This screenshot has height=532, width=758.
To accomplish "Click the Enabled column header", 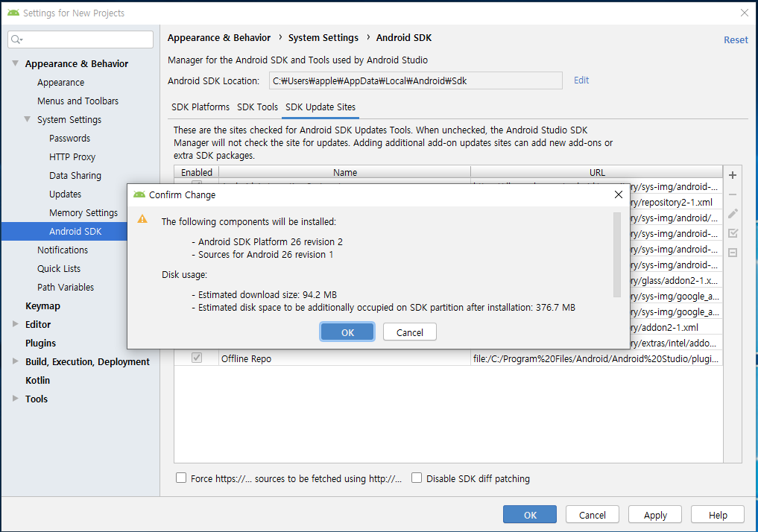I will [196, 172].
